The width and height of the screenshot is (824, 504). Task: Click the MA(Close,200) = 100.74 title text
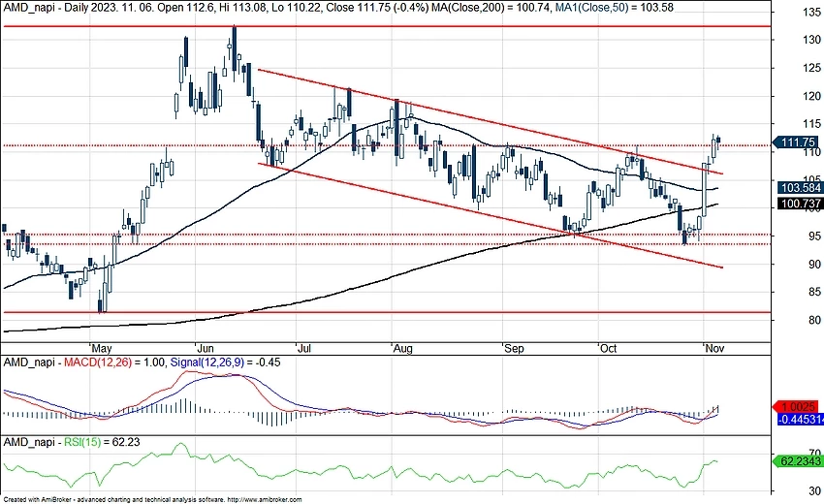point(491,8)
